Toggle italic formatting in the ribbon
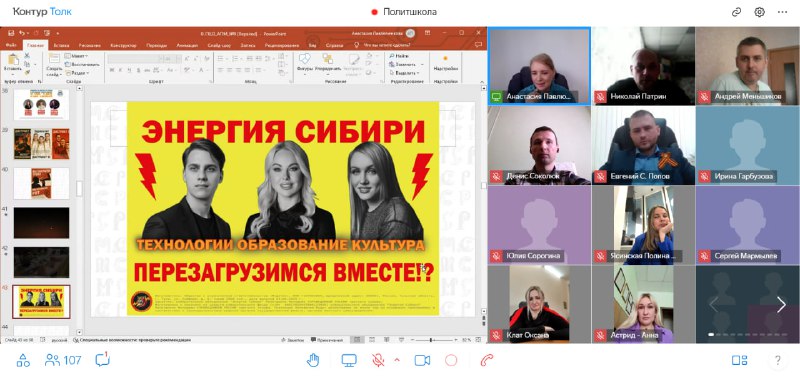This screenshot has height=376, width=800. pyautogui.click(x=120, y=70)
